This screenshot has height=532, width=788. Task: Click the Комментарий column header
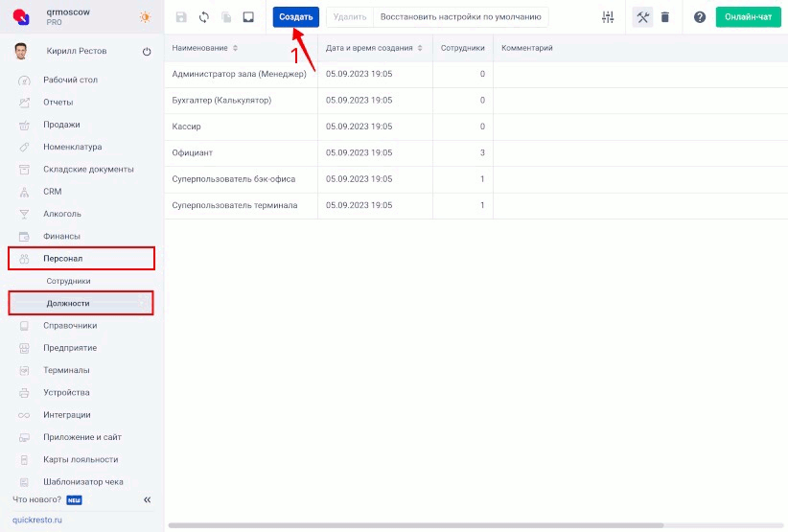tap(527, 48)
